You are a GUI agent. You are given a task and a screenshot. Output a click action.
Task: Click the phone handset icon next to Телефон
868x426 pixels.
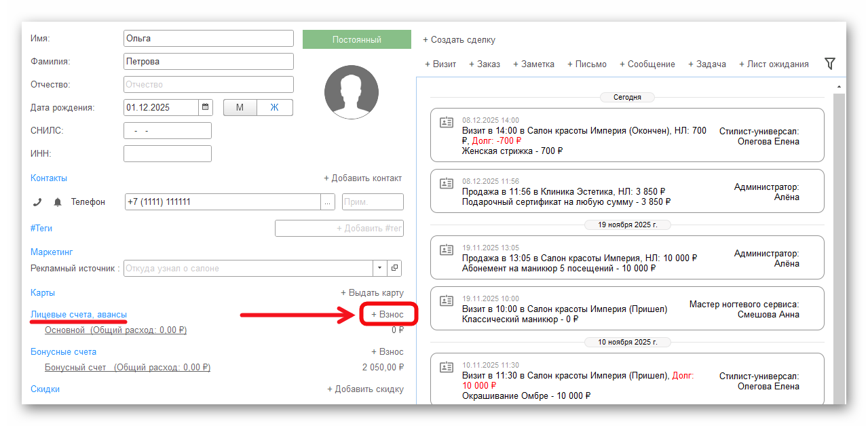[37, 202]
